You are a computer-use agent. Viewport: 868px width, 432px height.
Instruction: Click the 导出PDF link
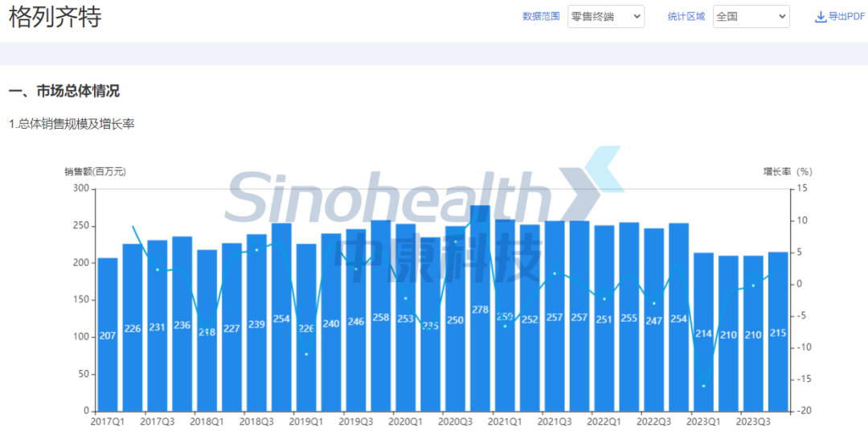pyautogui.click(x=845, y=17)
